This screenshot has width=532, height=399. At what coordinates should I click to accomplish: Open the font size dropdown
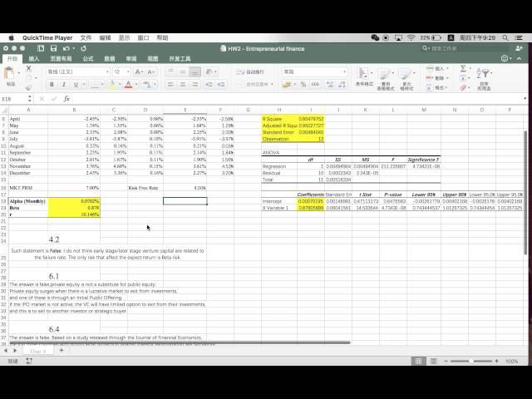point(128,72)
